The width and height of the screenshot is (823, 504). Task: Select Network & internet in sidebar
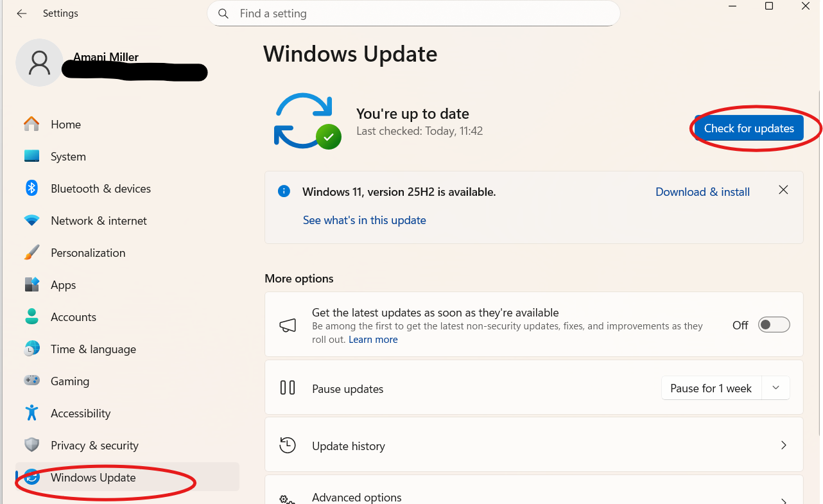coord(127,220)
